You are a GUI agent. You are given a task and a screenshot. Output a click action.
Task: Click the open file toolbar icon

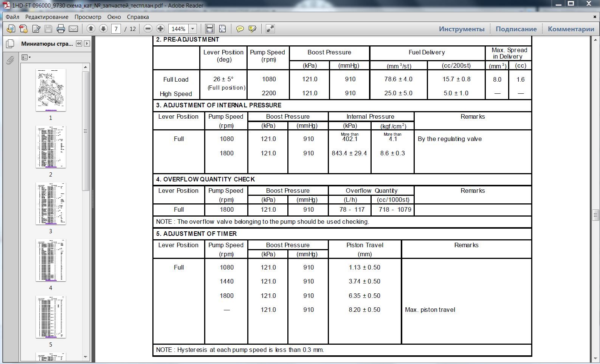coord(11,29)
